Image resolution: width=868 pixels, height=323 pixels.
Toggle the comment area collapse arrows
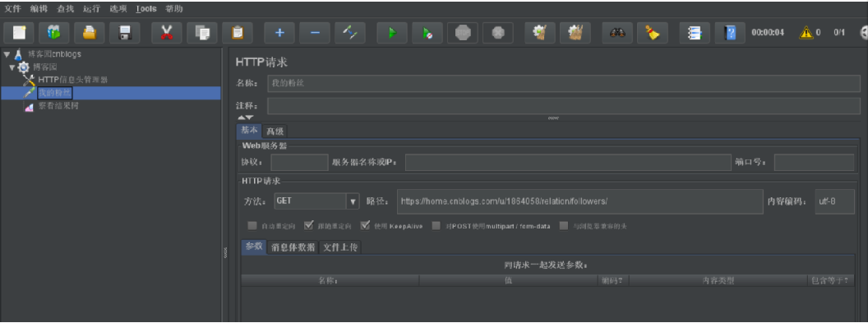tap(245, 118)
